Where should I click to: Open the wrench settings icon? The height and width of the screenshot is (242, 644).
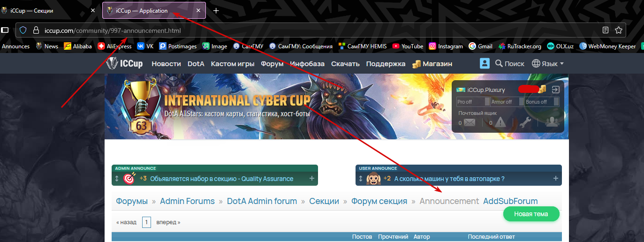(526, 122)
